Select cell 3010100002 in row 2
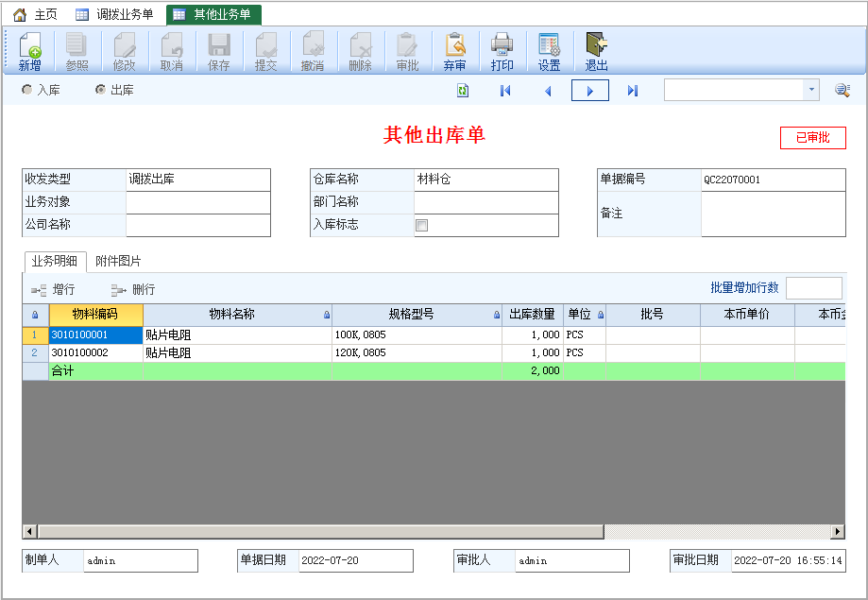Image resolution: width=868 pixels, height=600 pixels. [x=95, y=352]
